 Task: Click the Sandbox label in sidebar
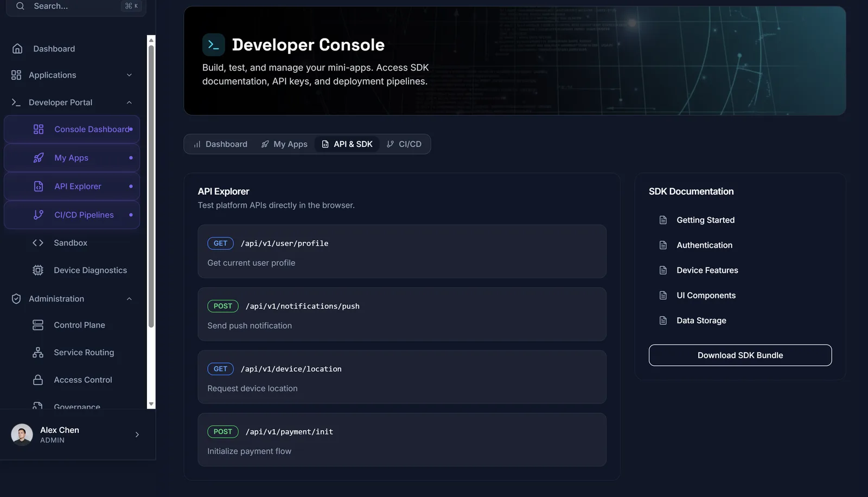71,243
